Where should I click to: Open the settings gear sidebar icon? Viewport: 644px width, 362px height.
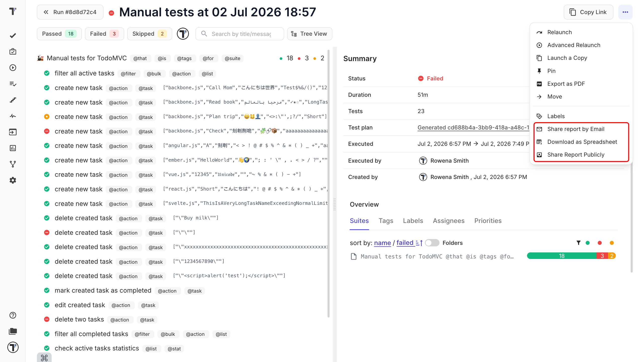coord(13,180)
